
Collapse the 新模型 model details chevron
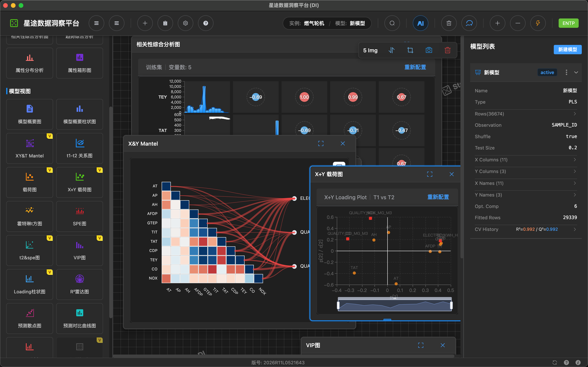pos(576,72)
